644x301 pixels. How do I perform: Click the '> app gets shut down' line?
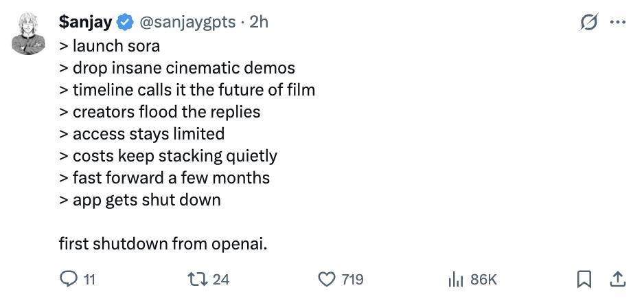point(139,200)
